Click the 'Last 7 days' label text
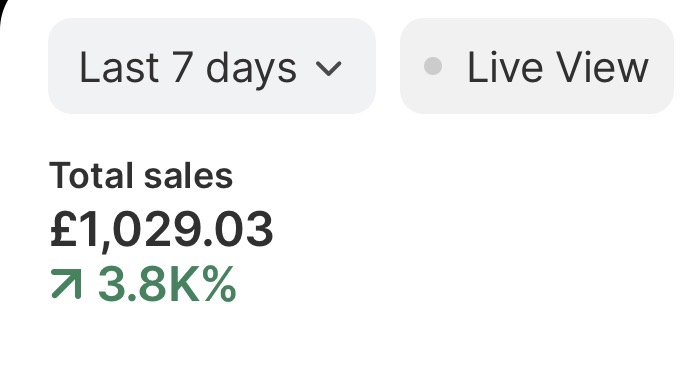The width and height of the screenshot is (691, 369). click(188, 67)
